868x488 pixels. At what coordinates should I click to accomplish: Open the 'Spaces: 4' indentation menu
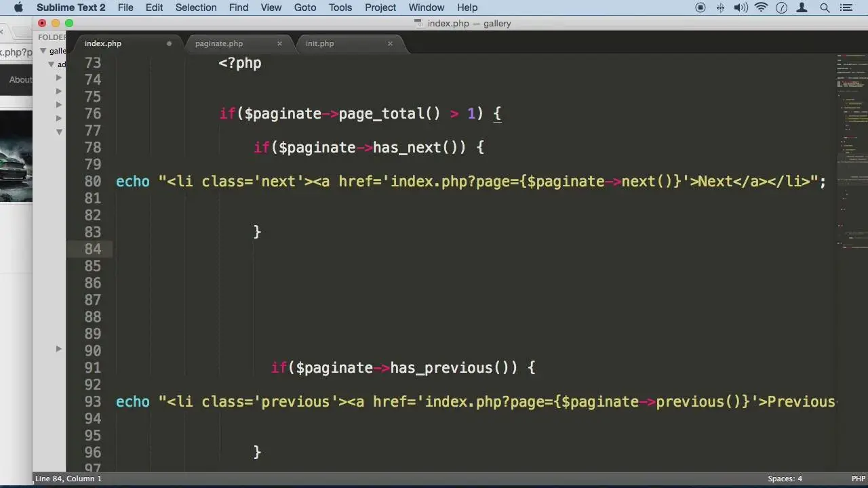coord(785,479)
